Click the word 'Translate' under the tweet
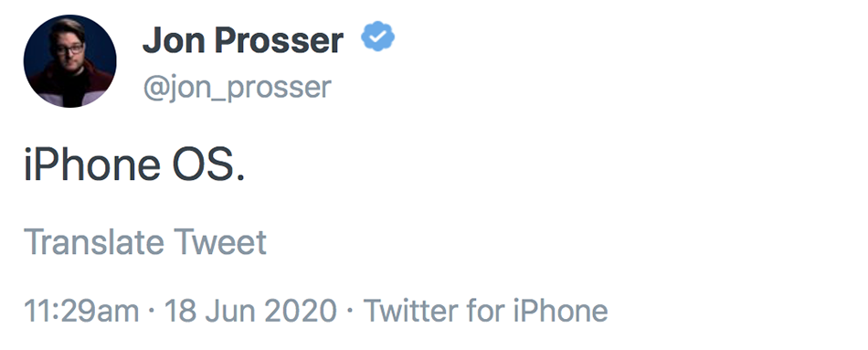Viewport: 868px width, 350px height. click(94, 242)
